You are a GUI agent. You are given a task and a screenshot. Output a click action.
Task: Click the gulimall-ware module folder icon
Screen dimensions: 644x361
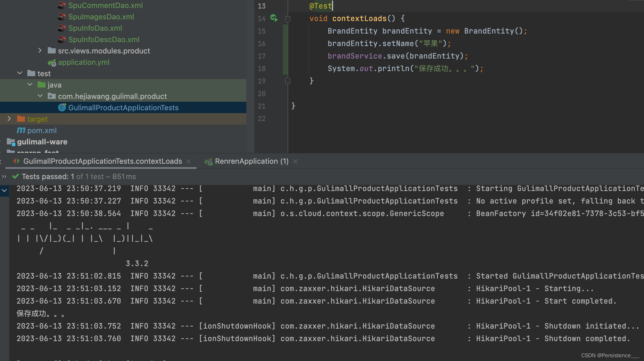[11, 142]
